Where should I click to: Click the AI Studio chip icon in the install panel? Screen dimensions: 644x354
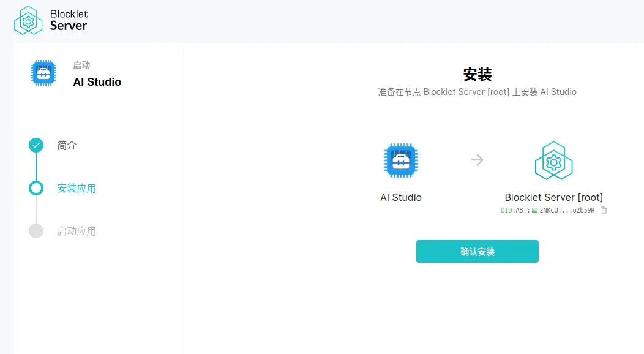(x=401, y=160)
